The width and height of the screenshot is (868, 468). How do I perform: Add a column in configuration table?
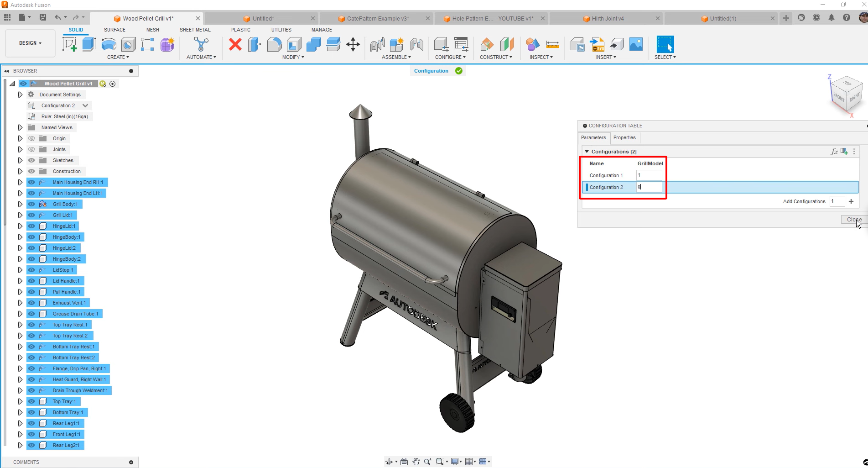click(x=844, y=151)
